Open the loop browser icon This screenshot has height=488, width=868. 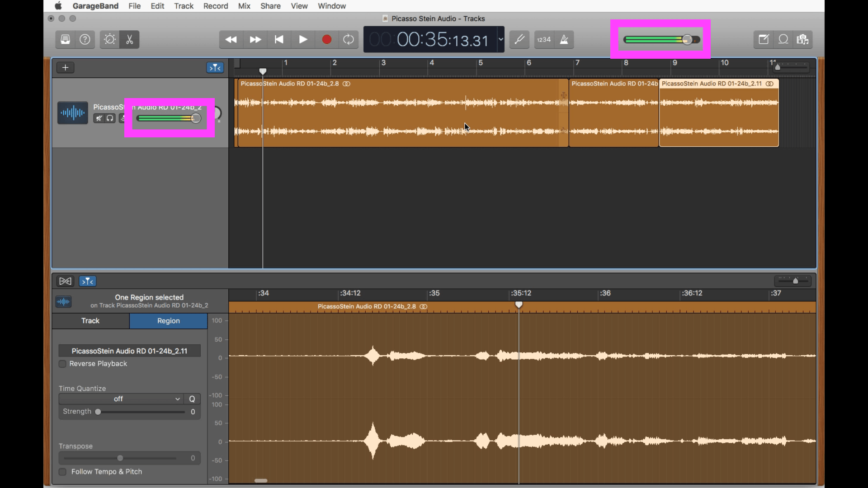(783, 39)
